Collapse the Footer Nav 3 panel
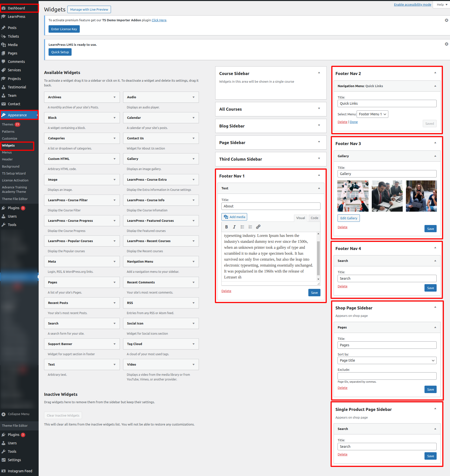450x476 pixels. pyautogui.click(x=435, y=143)
